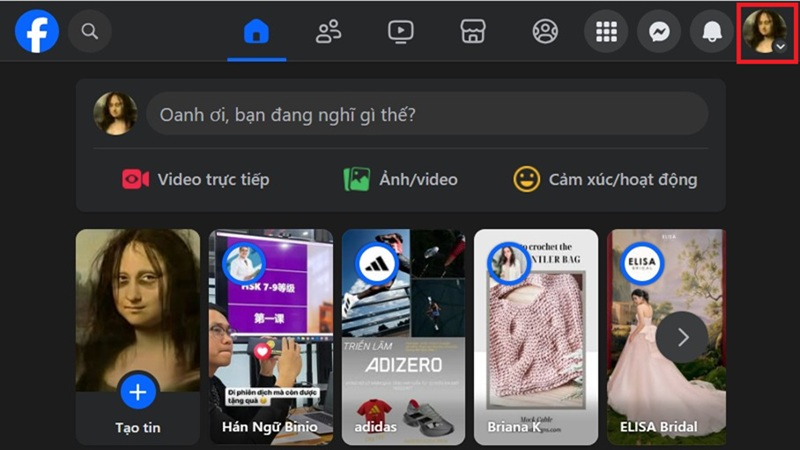Open profile from composer avatar

115,113
